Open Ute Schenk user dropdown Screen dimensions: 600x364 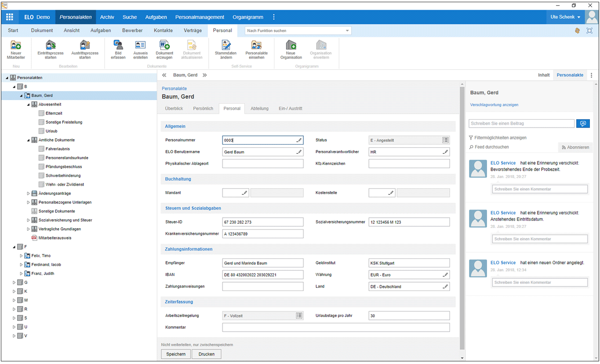[565, 17]
